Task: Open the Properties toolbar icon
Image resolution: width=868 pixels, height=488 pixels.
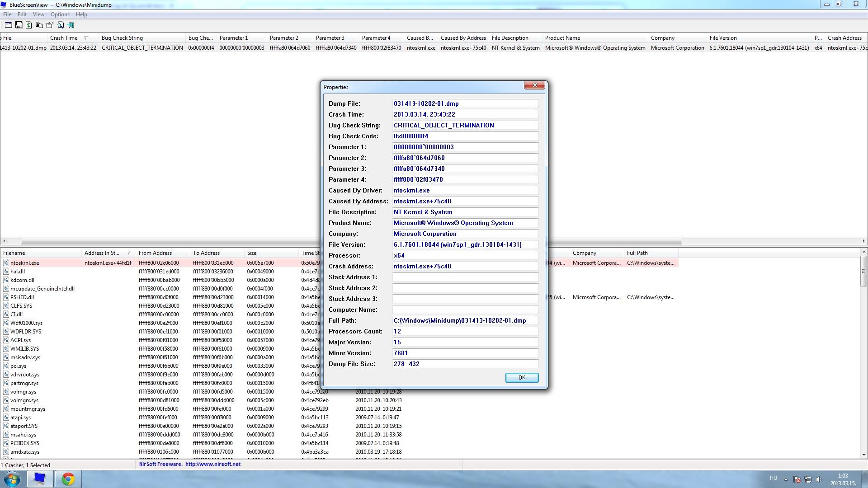Action: (50, 25)
